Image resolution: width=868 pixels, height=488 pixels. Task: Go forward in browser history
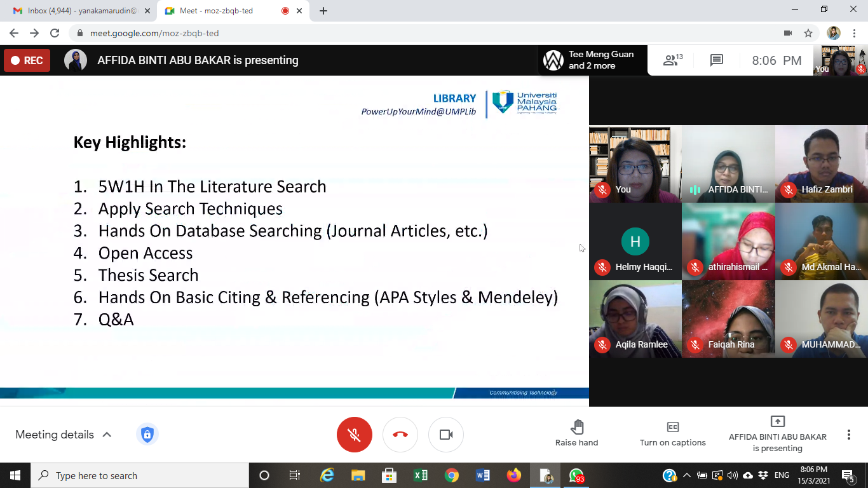(x=34, y=33)
